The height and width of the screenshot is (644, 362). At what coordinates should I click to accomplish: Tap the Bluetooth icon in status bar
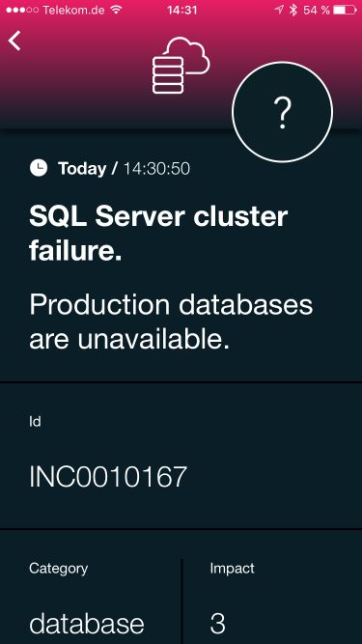(x=292, y=10)
